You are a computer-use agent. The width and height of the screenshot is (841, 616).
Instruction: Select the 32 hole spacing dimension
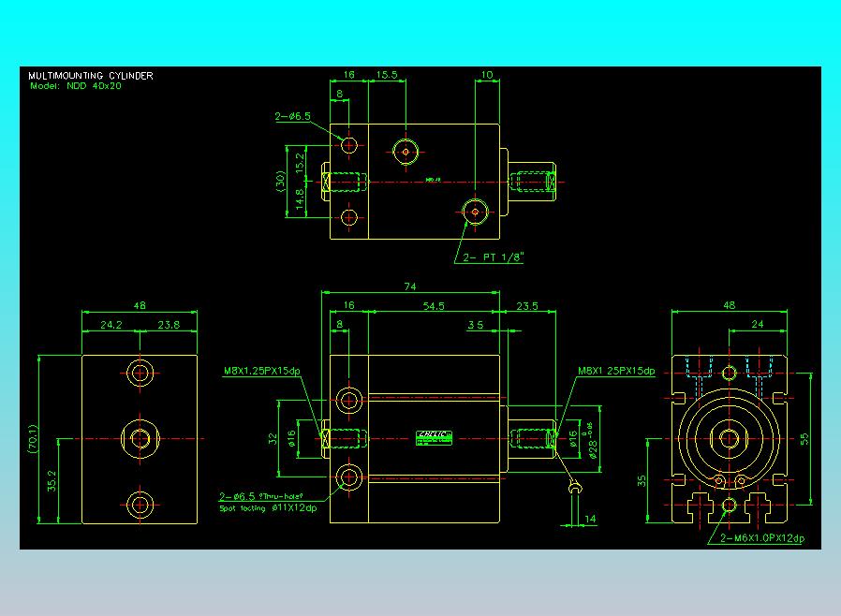[x=273, y=439]
